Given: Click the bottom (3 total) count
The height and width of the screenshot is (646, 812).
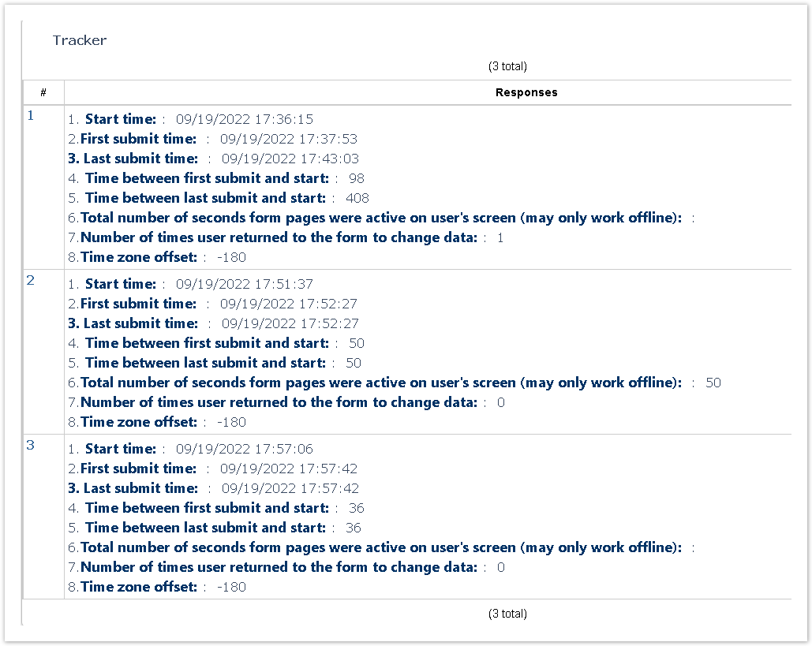Looking at the screenshot, I should [507, 614].
